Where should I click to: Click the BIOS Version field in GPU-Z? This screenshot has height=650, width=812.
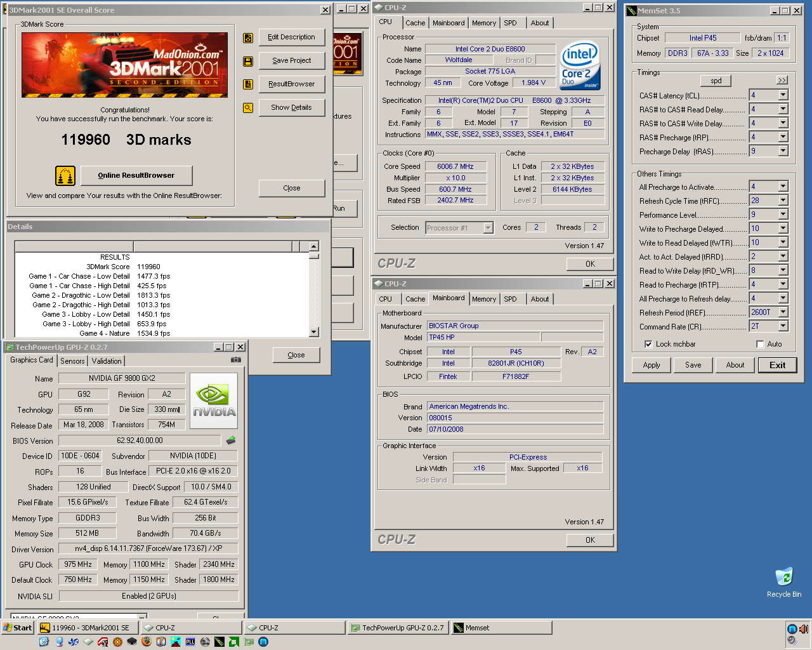click(x=140, y=441)
